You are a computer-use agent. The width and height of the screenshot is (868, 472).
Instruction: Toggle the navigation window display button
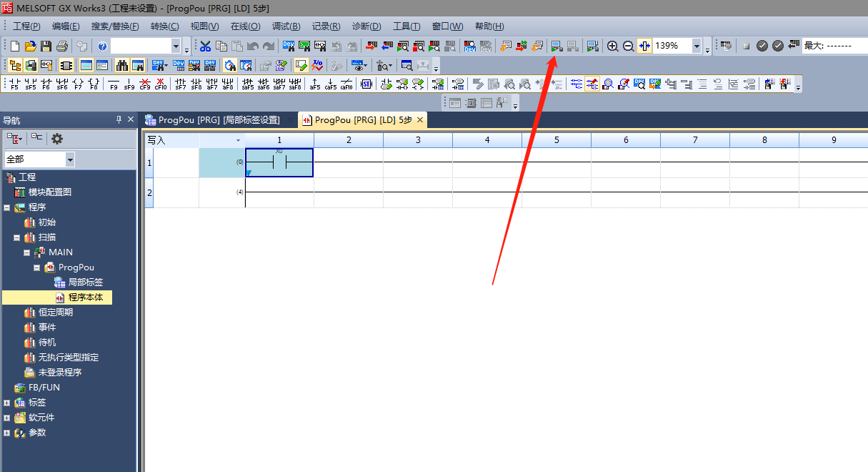tap(14, 66)
